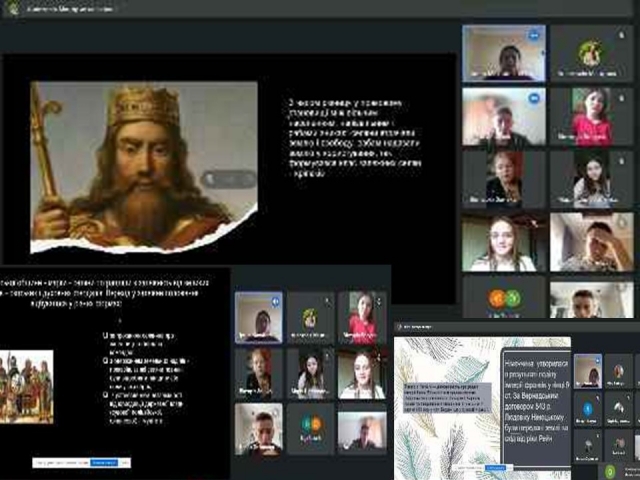
Task: Click the mute icon on the bottom-right window's white-bird avatar tile
Action: (x=628, y=397)
